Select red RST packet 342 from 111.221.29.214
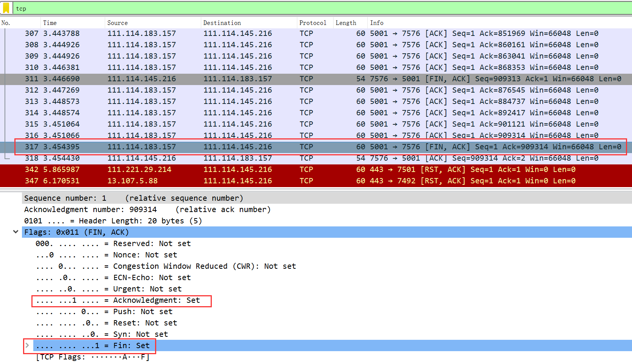The image size is (632, 364). [303, 170]
